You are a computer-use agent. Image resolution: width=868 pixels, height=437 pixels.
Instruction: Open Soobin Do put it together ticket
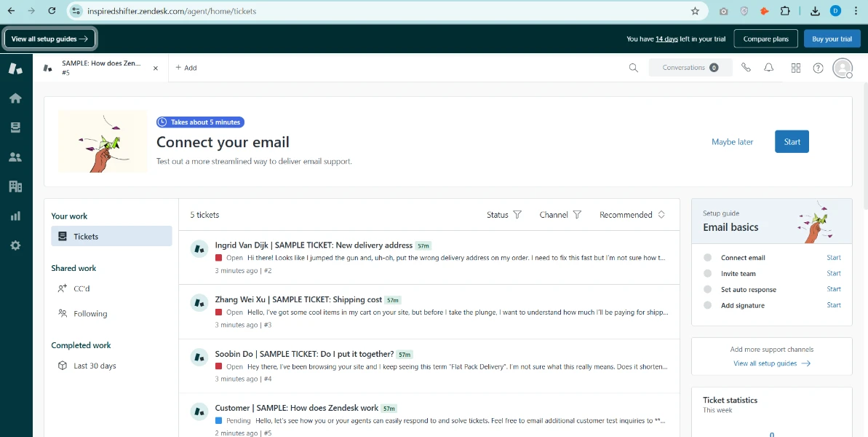(429, 366)
